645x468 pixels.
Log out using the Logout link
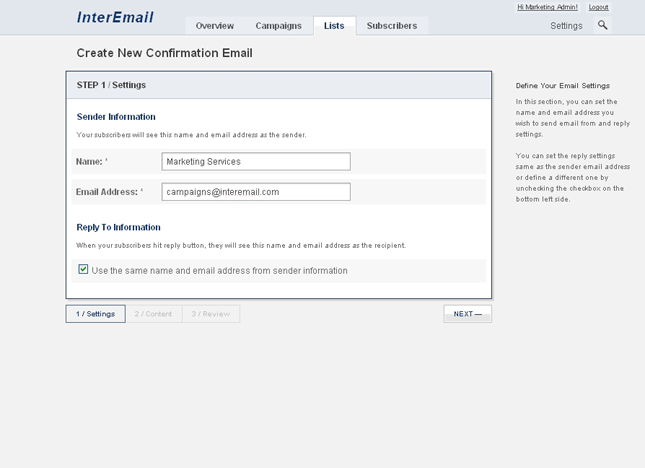[598, 7]
